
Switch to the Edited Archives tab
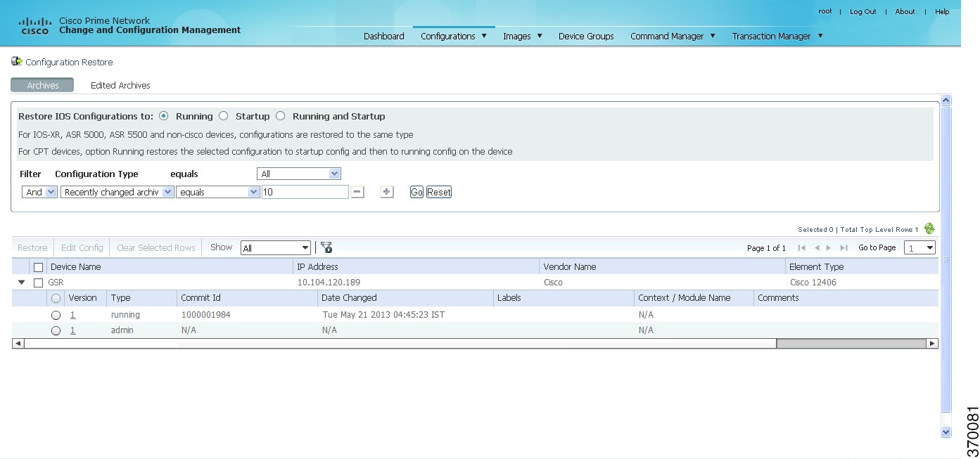click(x=120, y=85)
